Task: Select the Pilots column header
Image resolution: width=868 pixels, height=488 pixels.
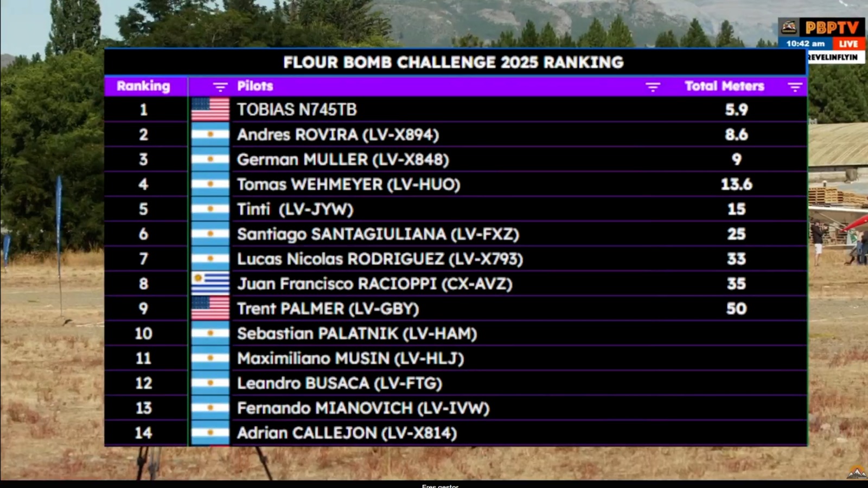Action: (x=255, y=86)
